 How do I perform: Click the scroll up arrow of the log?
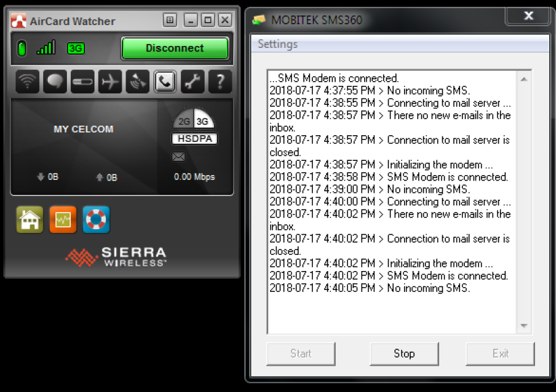[524, 79]
